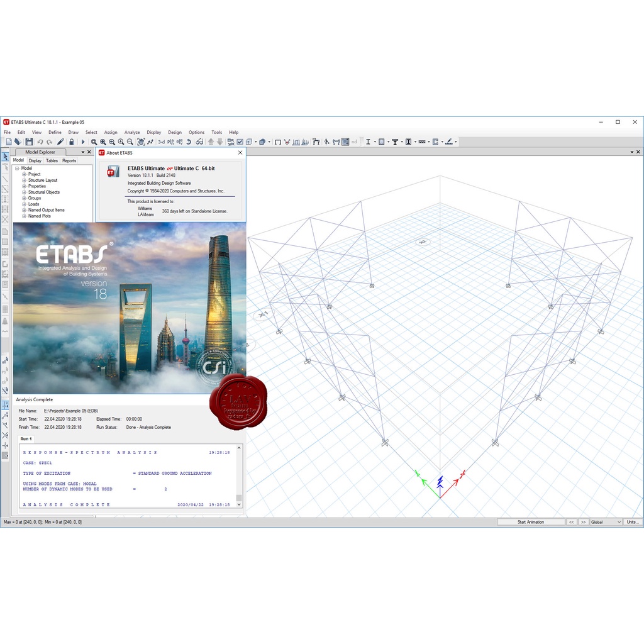Image resolution: width=644 pixels, height=644 pixels.
Task: Switch to the Tables tab
Action: tap(52, 160)
